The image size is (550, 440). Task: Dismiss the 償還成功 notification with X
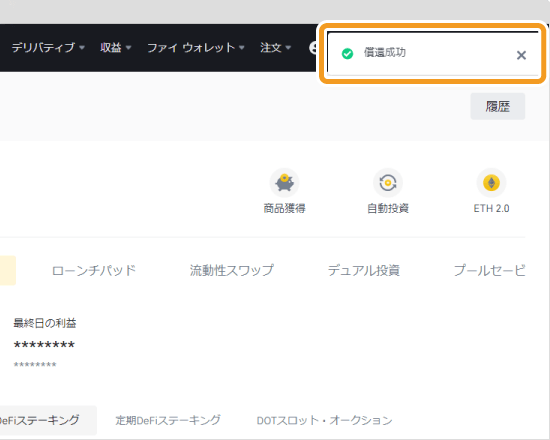pyautogui.click(x=521, y=55)
